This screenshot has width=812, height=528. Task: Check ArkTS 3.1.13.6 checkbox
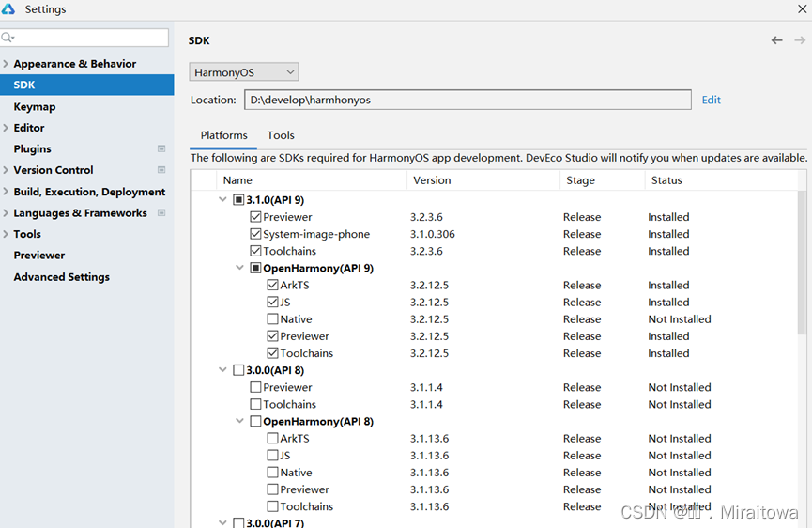pyautogui.click(x=273, y=439)
